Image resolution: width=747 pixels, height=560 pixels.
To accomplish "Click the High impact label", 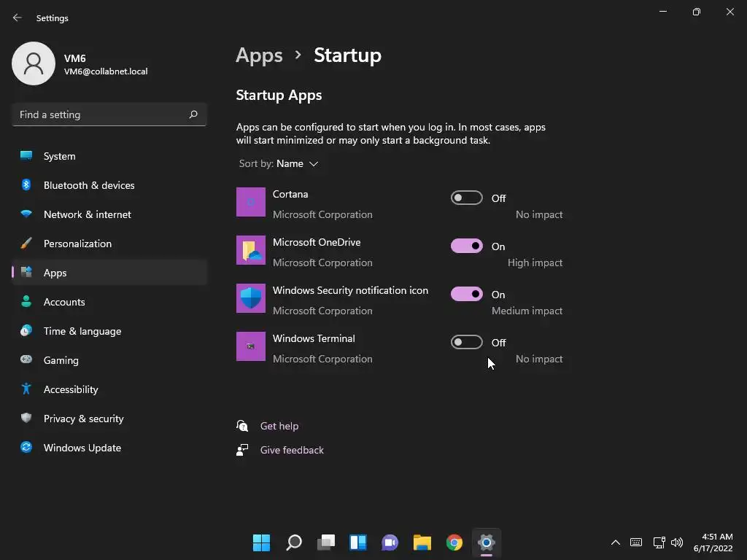I will coord(535,262).
